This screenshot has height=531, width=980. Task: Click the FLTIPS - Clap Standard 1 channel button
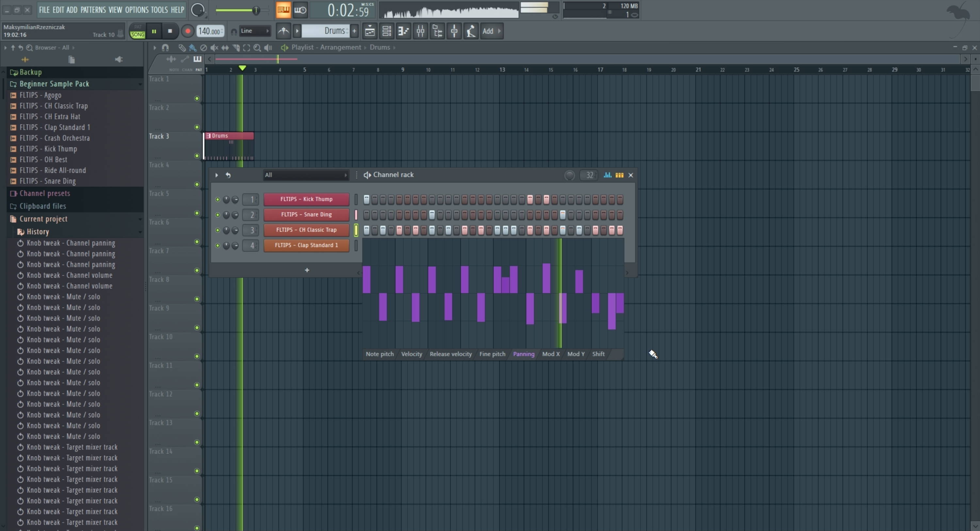point(306,245)
